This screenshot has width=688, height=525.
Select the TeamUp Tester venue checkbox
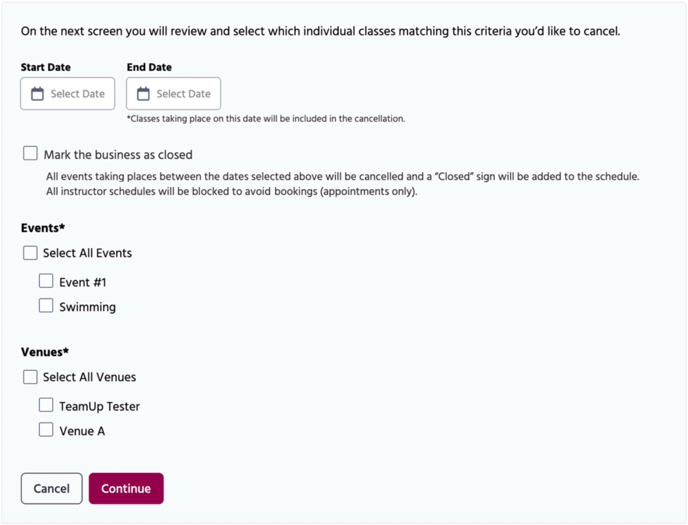[x=46, y=406]
